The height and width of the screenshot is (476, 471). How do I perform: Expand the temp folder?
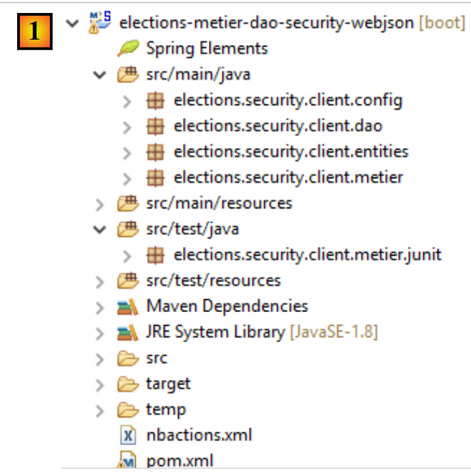click(x=100, y=410)
